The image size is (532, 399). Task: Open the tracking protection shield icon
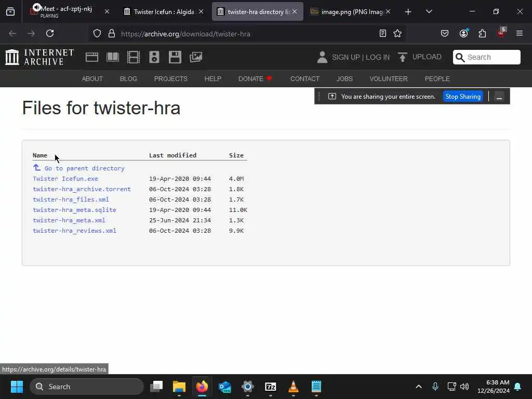(97, 34)
